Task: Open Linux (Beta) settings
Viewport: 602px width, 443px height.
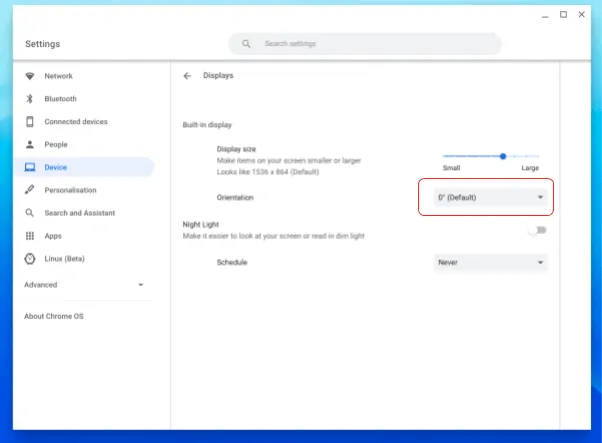Action: (84, 259)
